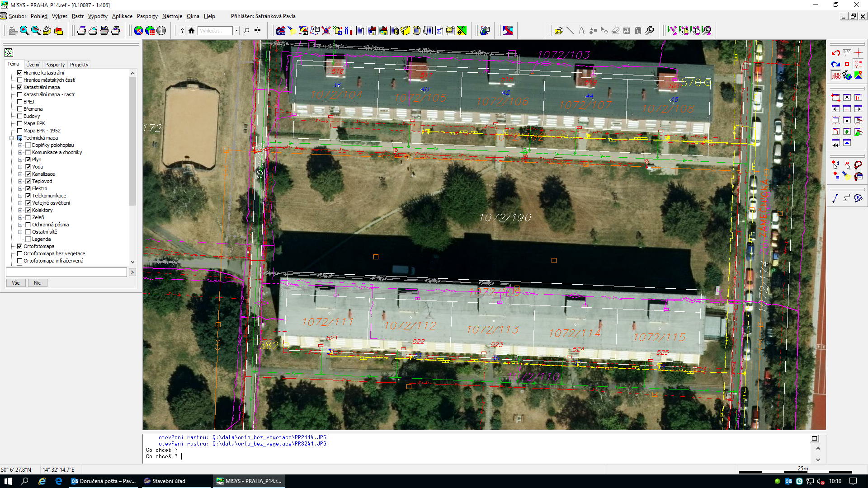
Task: Click the arrow button beside layer filter field
Action: pyautogui.click(x=132, y=272)
